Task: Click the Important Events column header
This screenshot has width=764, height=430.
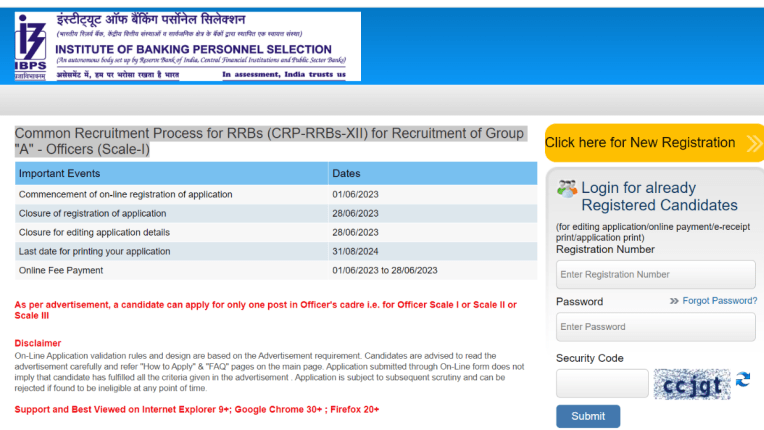Action: [x=172, y=173]
